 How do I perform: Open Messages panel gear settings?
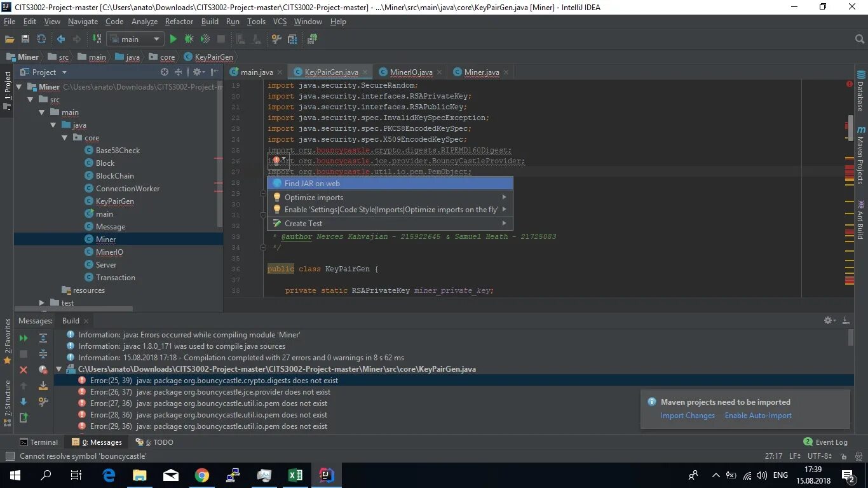tap(830, 321)
